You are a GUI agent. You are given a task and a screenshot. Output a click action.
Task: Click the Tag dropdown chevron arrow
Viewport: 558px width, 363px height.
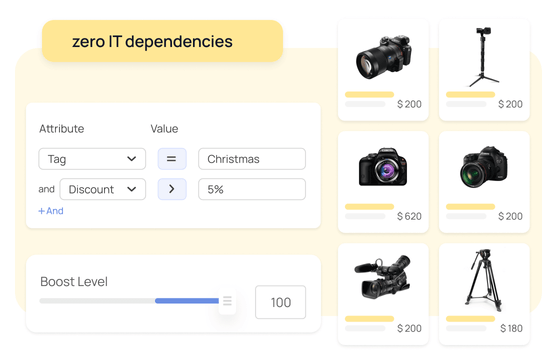click(132, 159)
